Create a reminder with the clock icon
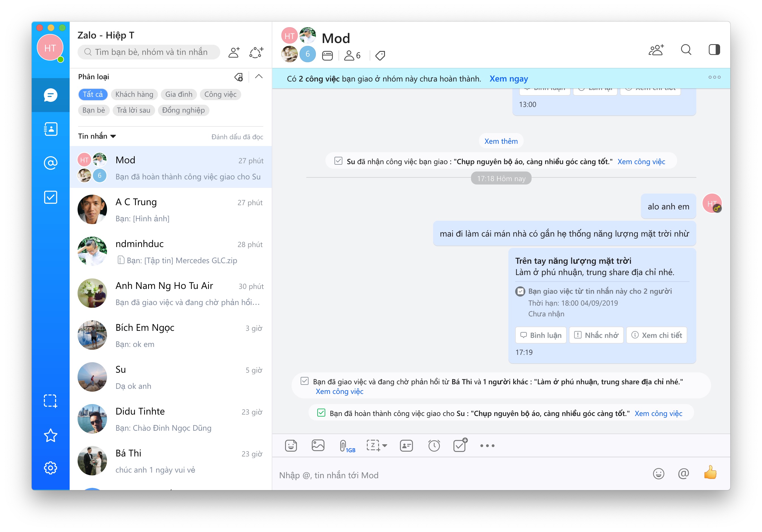The image size is (762, 532). 434,445
